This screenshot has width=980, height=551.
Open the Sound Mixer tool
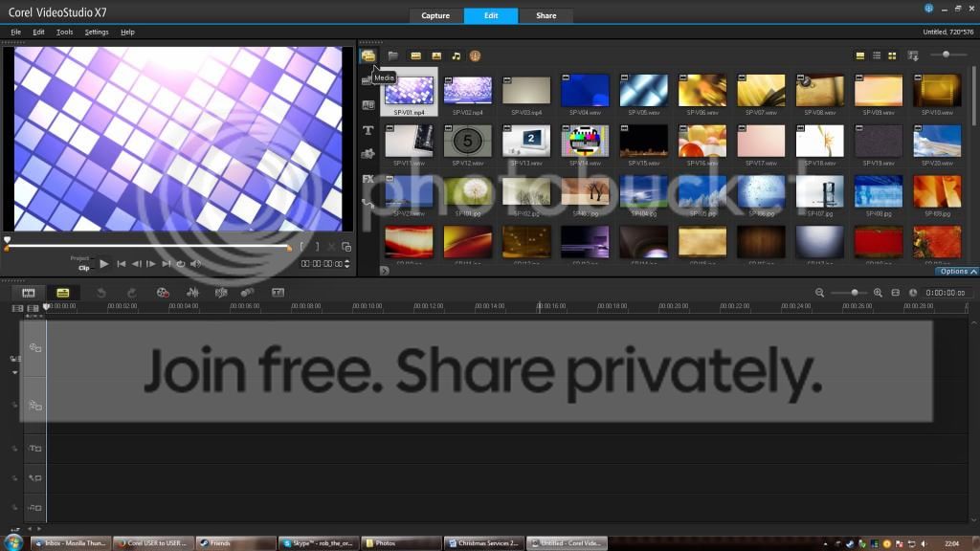(x=192, y=293)
